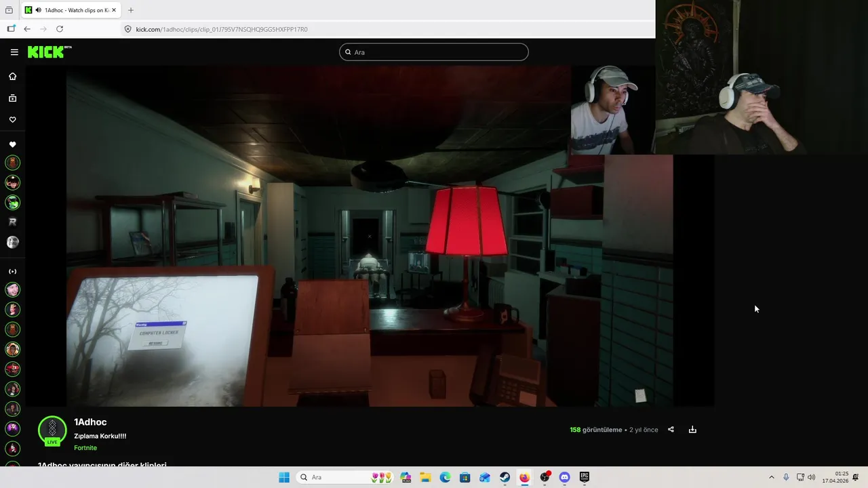Open the app with red notification dot

pyautogui.click(x=545, y=477)
